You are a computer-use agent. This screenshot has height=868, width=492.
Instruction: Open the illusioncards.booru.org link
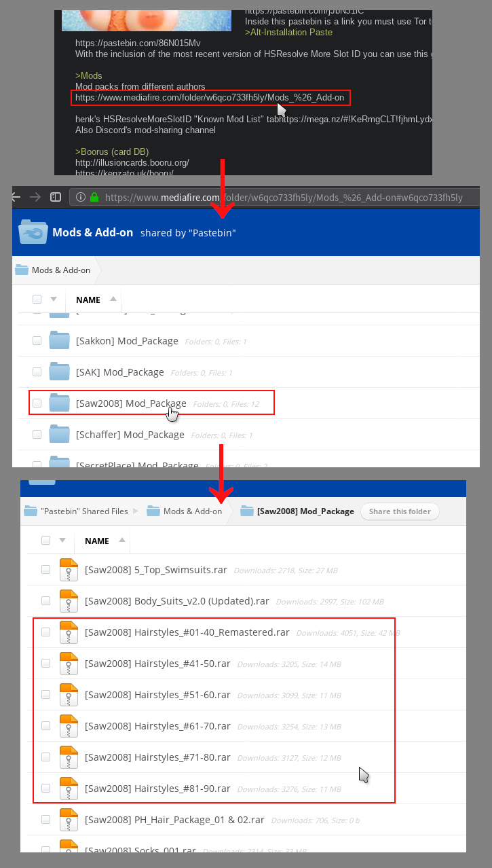pos(132,163)
